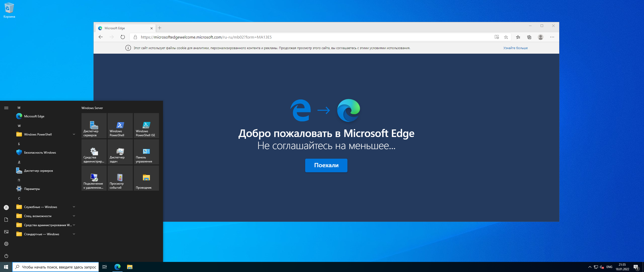Open Settings gear in Start sidebar
The height and width of the screenshot is (272, 644).
pos(6,244)
